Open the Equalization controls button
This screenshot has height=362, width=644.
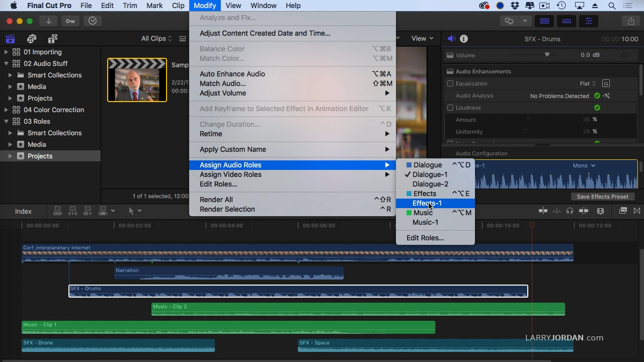tap(606, 83)
